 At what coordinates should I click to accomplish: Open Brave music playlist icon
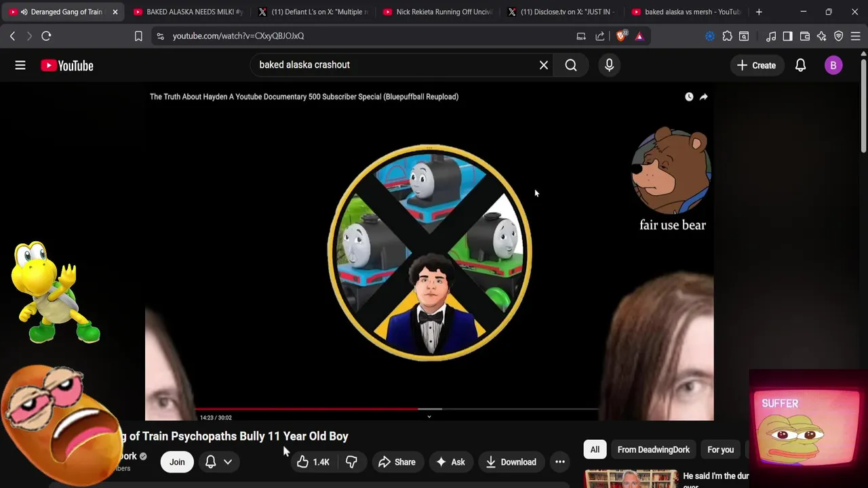click(x=771, y=36)
